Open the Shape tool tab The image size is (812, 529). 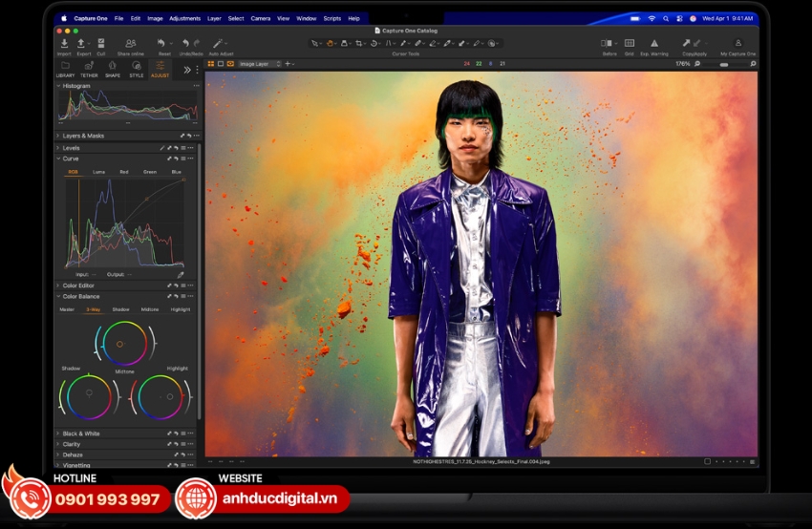113,69
